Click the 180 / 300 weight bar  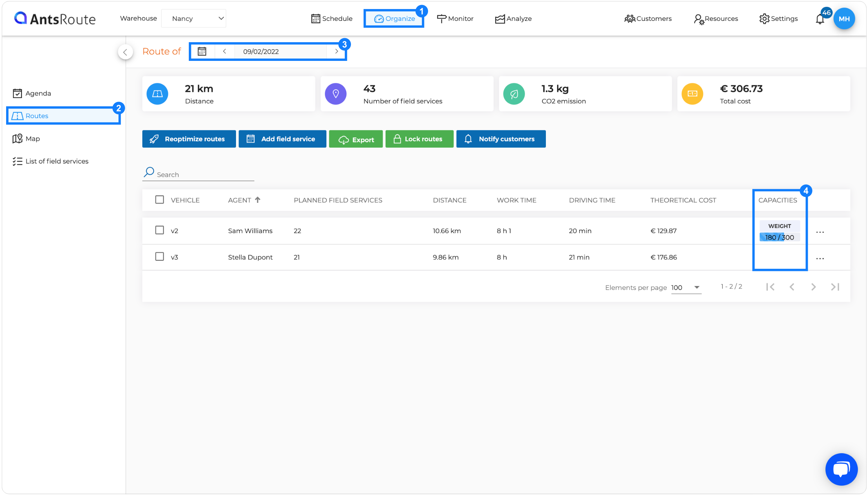pos(780,237)
